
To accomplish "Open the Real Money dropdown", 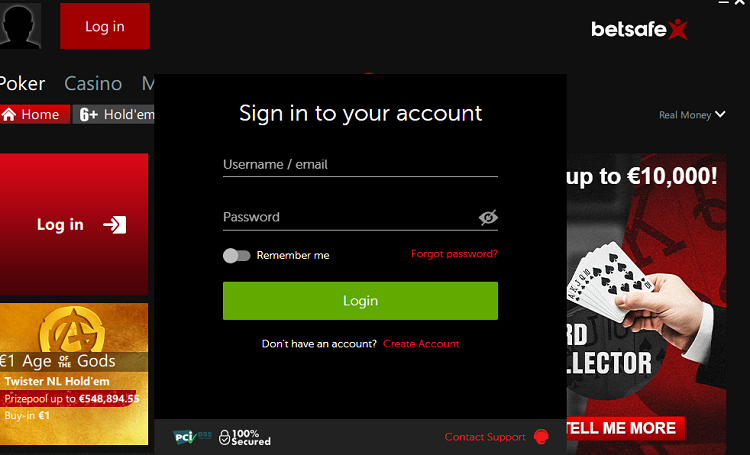I will coord(692,115).
